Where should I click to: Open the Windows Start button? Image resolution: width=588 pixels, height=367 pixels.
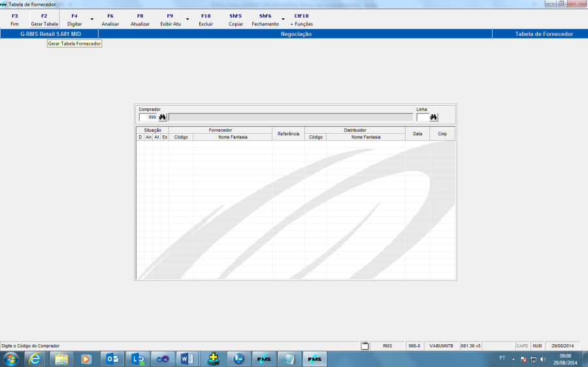[x=10, y=359]
